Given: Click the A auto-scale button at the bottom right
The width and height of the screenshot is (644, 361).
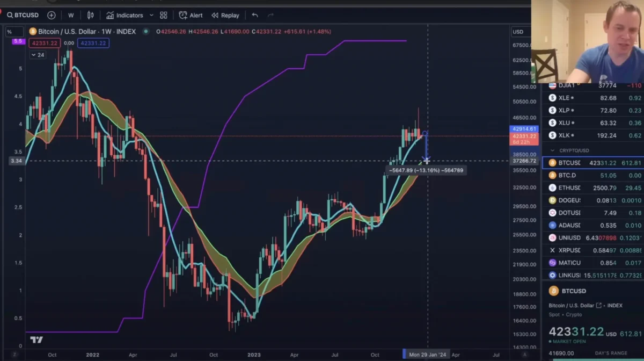Looking at the screenshot, I should click(526, 355).
